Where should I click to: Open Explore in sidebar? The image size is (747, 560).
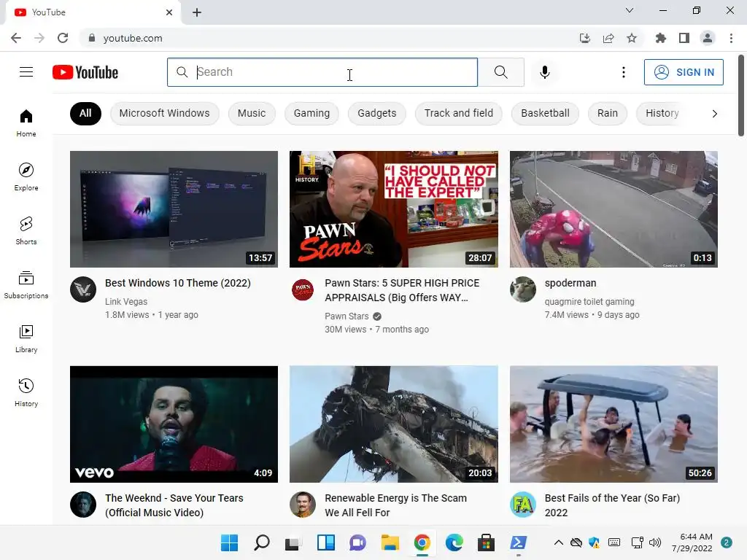[26, 176]
